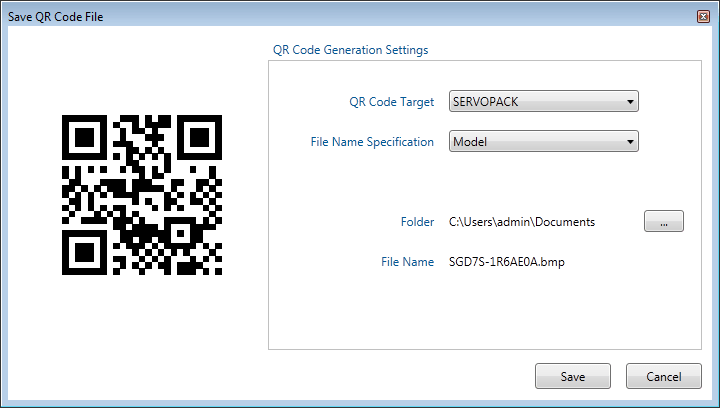Select the folder path C:\Users\admin\Documents
Viewport: 720px width, 408px height.
pyautogui.click(x=522, y=222)
